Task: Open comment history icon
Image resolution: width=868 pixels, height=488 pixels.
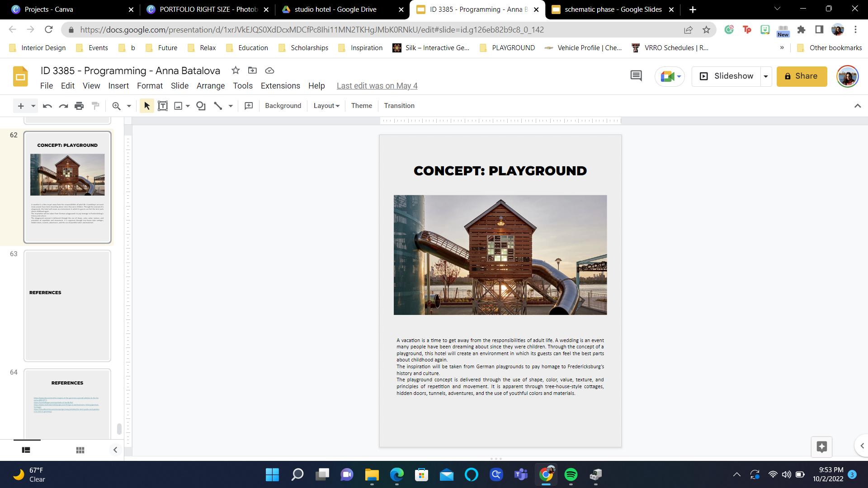Action: coord(636,76)
